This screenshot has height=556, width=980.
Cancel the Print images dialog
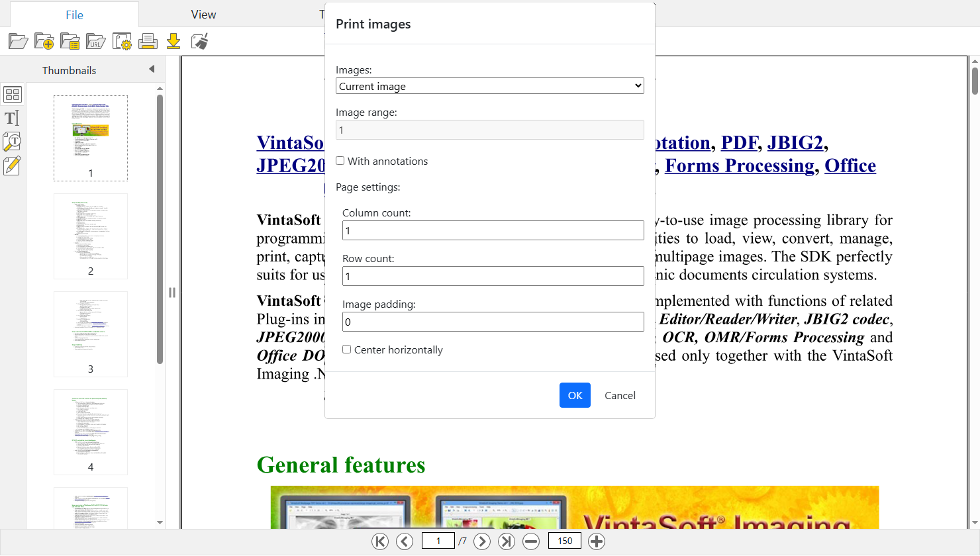click(620, 395)
